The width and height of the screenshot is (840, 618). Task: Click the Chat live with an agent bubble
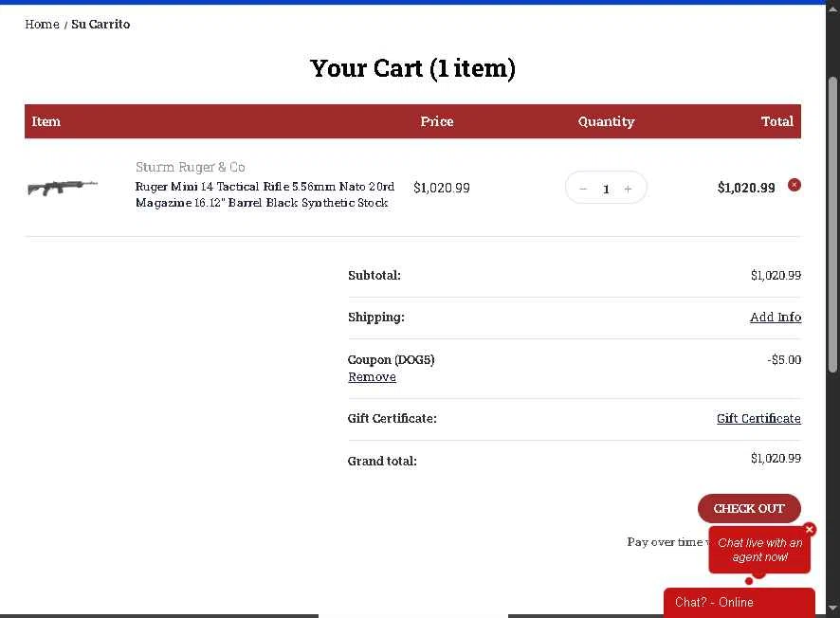(759, 550)
